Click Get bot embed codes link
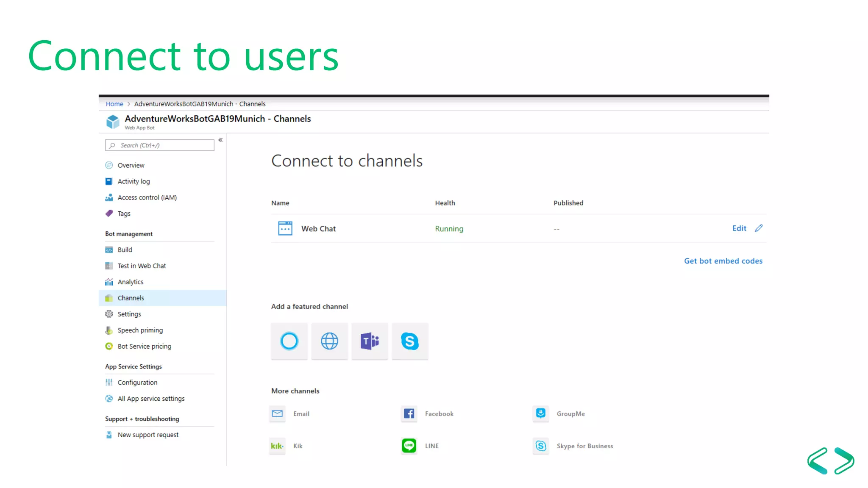The width and height of the screenshot is (868, 488). (x=723, y=261)
